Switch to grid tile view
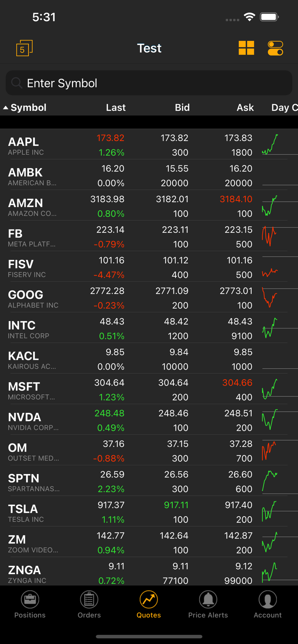 pos(246,48)
